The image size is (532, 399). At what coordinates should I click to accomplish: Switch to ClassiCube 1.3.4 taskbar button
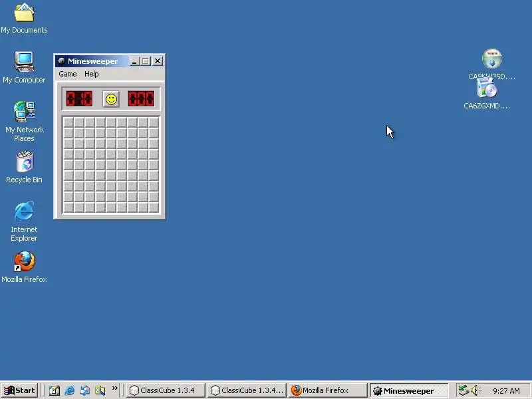click(166, 390)
